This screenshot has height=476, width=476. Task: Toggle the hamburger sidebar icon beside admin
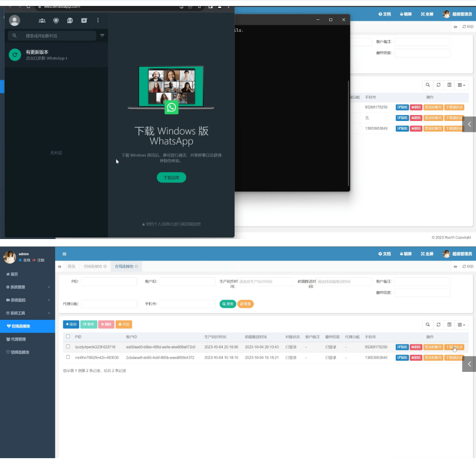click(64, 254)
